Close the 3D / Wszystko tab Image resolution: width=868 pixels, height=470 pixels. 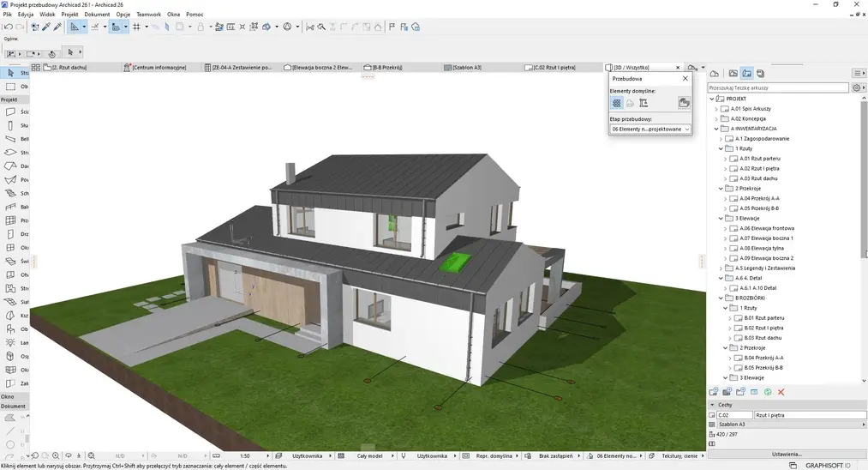point(678,68)
